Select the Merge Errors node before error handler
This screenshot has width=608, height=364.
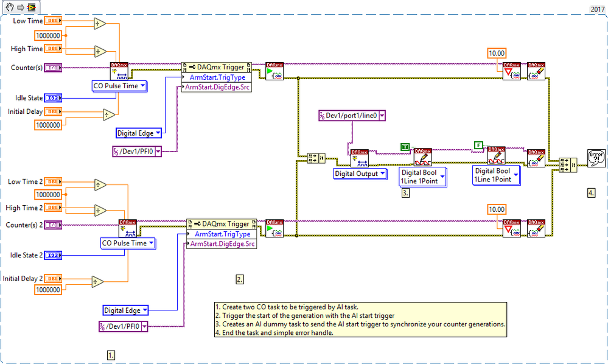coord(568,165)
